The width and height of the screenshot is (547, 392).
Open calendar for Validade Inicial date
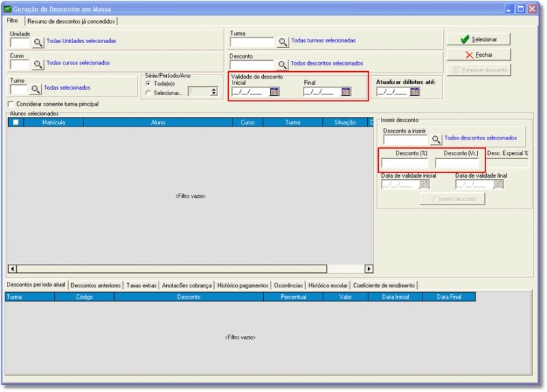(274, 92)
